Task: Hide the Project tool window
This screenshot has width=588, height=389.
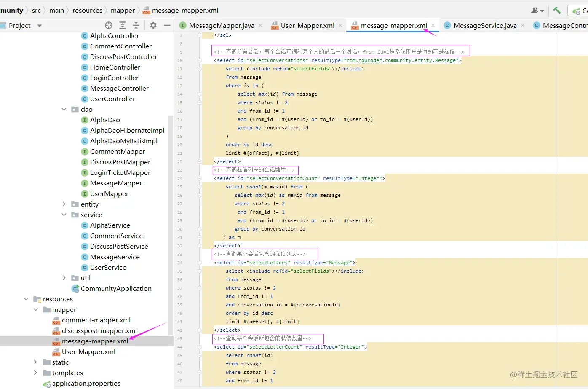Action: click(167, 25)
